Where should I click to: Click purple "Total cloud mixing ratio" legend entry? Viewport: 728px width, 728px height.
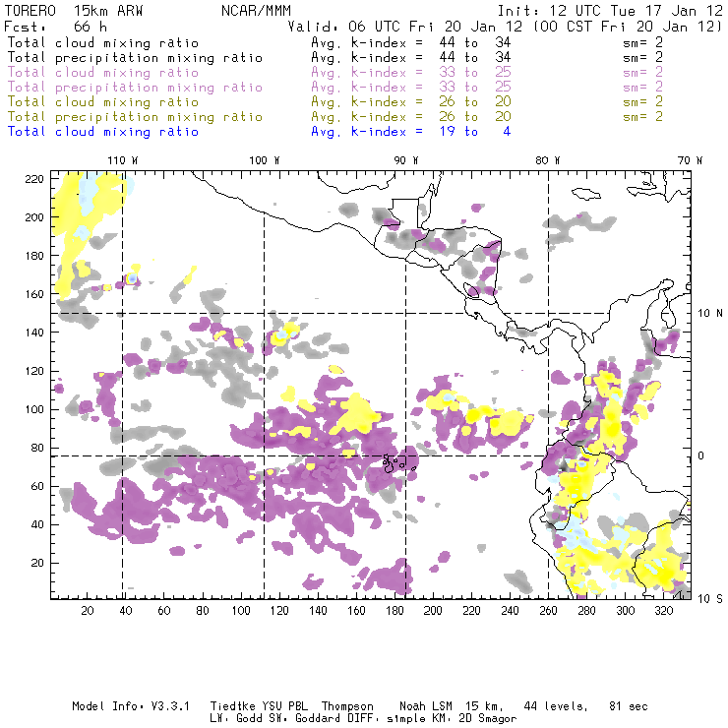coord(103,73)
